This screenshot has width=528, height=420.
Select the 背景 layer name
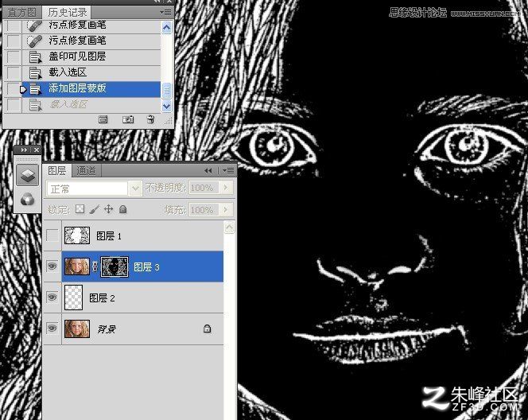[x=107, y=329]
